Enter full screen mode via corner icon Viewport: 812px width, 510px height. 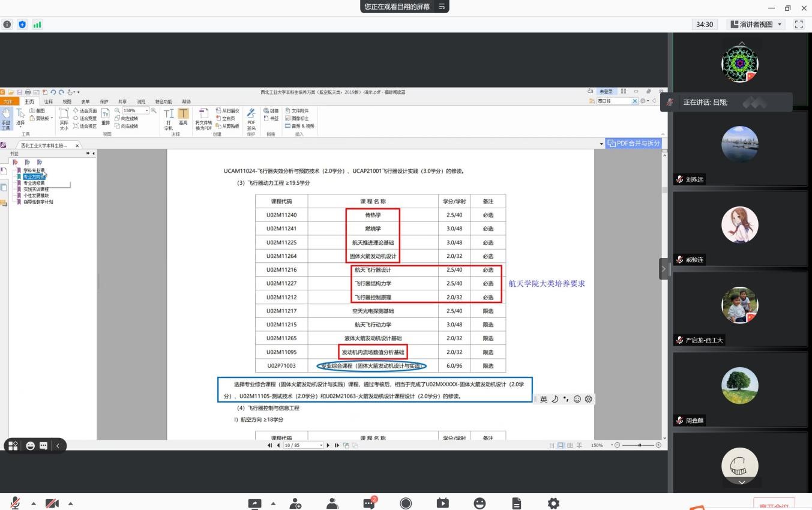(798, 25)
